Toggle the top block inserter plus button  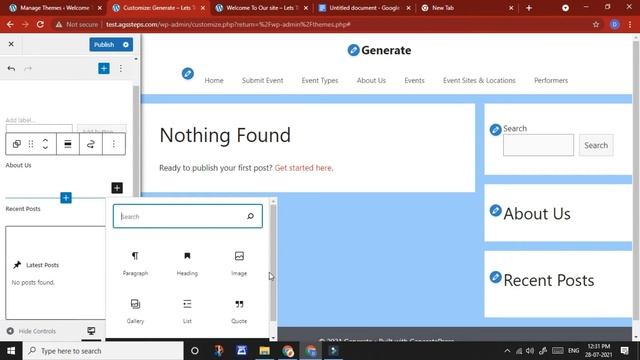(104, 68)
